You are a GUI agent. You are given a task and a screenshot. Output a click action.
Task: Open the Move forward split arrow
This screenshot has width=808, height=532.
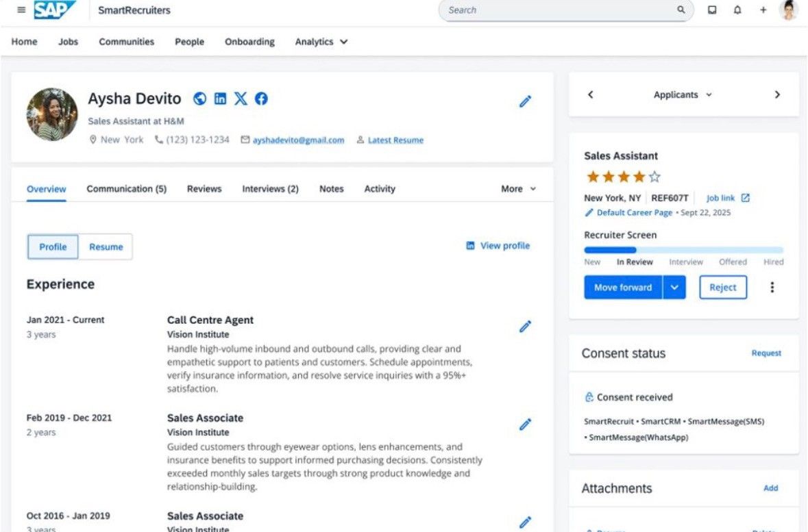coord(674,288)
